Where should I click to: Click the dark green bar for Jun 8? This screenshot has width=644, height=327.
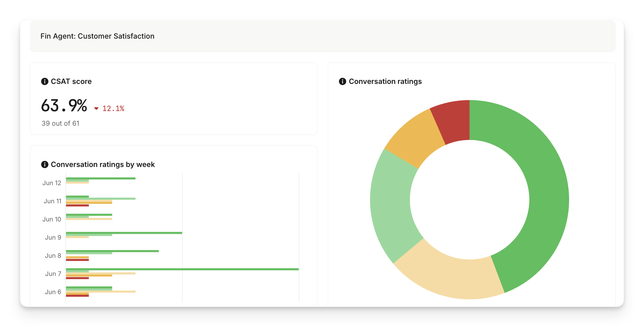tap(112, 251)
